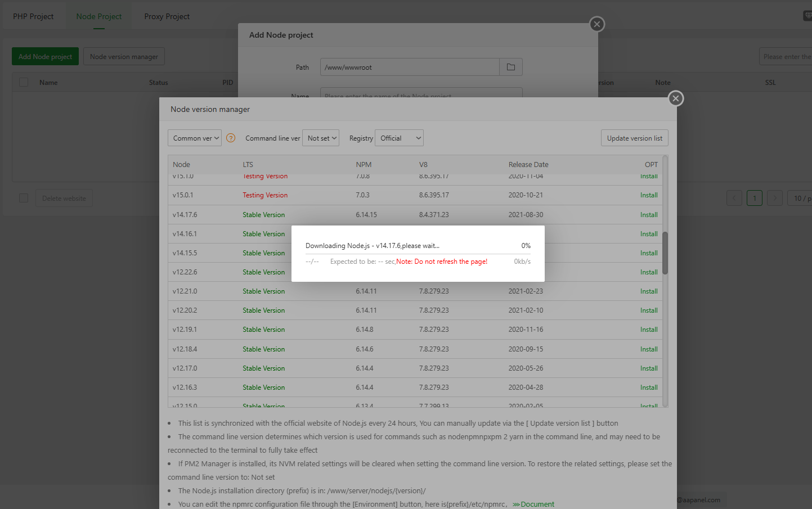812x509 pixels.
Task: Click the Release Date column header
Action: [x=528, y=165]
